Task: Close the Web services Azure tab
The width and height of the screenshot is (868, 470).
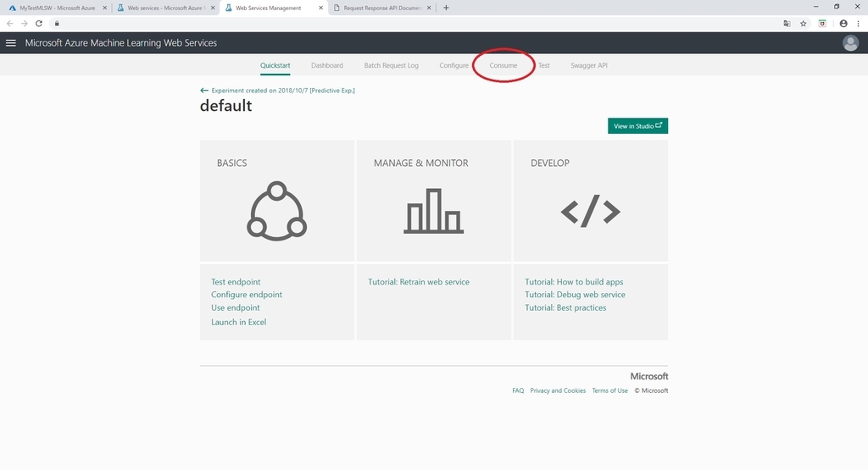Action: tap(213, 8)
